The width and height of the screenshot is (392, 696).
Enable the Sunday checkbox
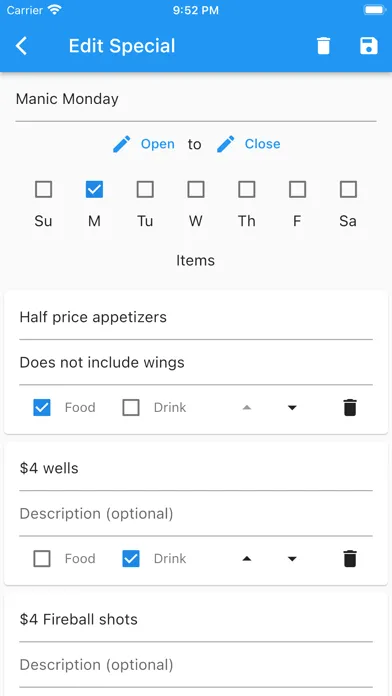pos(44,190)
